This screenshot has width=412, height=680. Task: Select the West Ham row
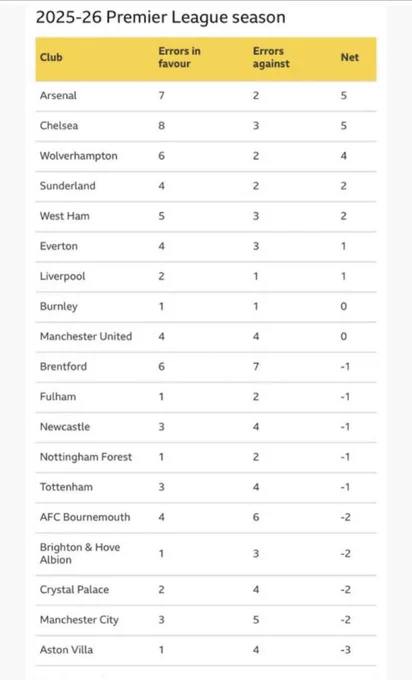tap(206, 216)
